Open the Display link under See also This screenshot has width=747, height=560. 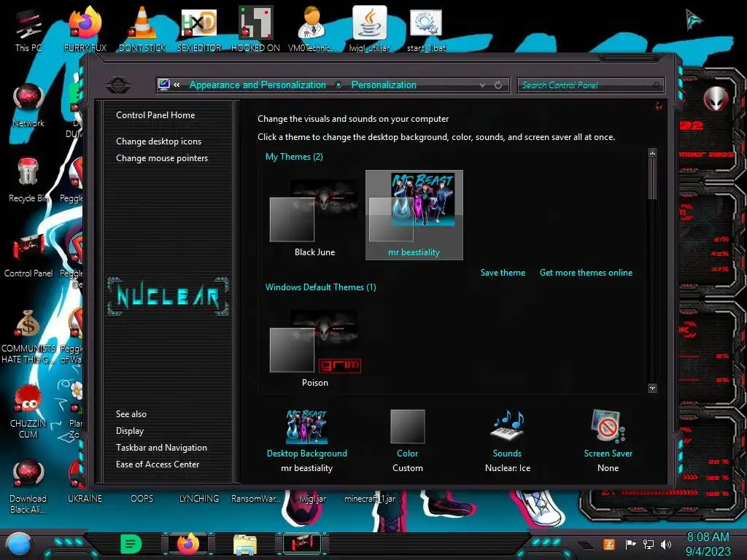130,431
